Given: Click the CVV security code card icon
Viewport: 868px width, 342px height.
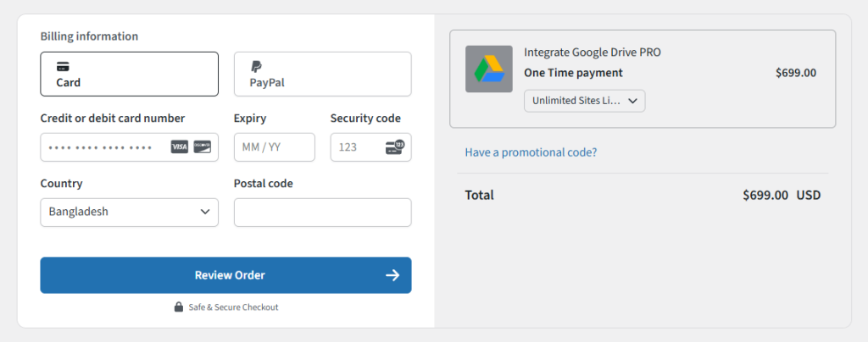Looking at the screenshot, I should 395,147.
